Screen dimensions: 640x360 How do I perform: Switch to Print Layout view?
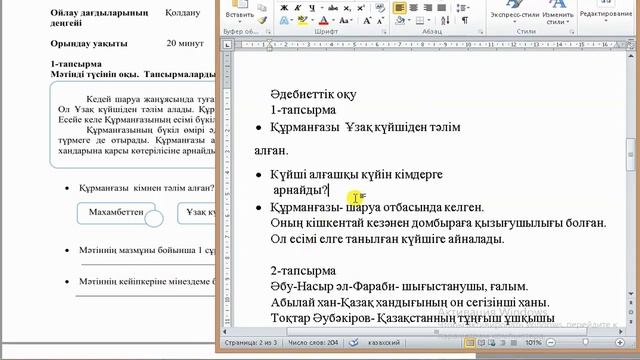(x=470, y=342)
